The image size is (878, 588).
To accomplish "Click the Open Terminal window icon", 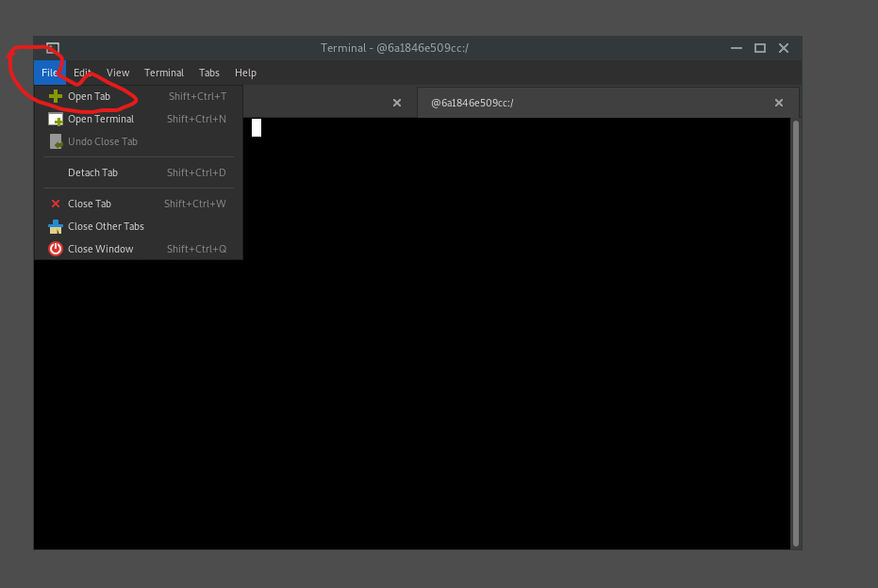I will tap(56, 119).
